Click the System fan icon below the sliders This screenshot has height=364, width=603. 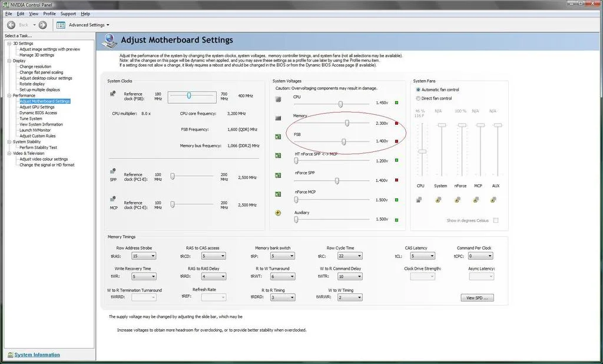438,199
